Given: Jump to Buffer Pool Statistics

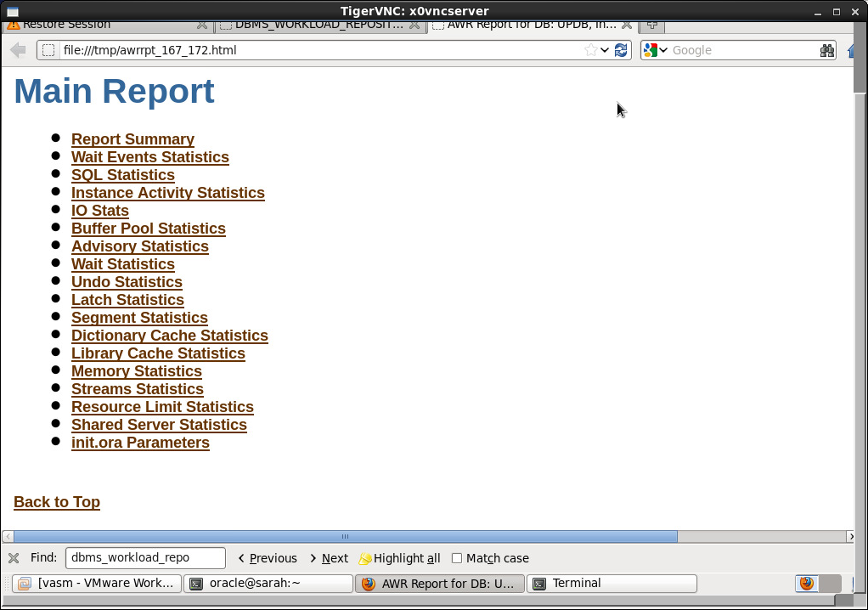Looking at the screenshot, I should pos(149,229).
